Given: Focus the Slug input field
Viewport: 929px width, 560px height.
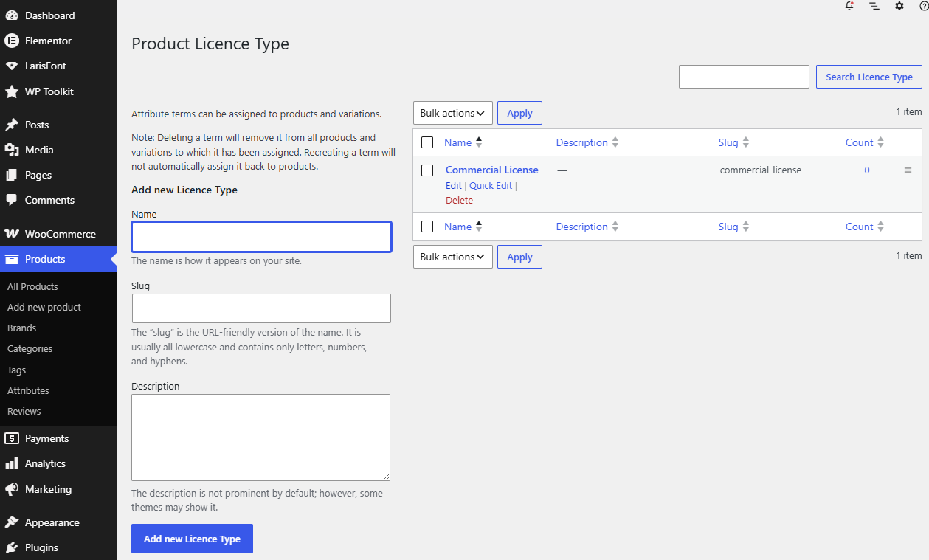Looking at the screenshot, I should pyautogui.click(x=261, y=308).
